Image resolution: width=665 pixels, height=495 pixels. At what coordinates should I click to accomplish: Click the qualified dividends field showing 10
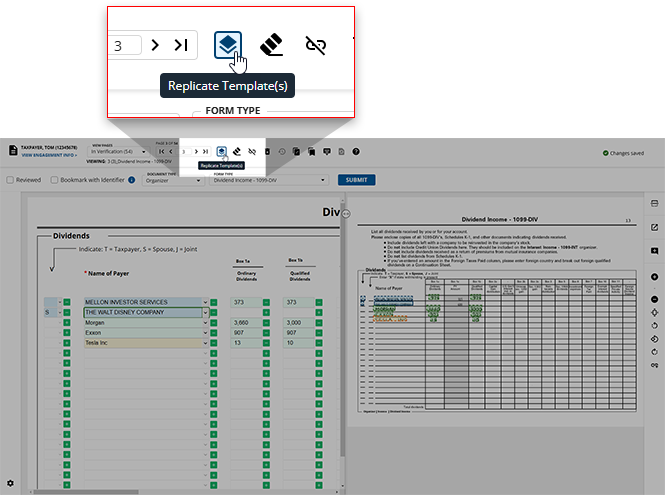pos(299,343)
